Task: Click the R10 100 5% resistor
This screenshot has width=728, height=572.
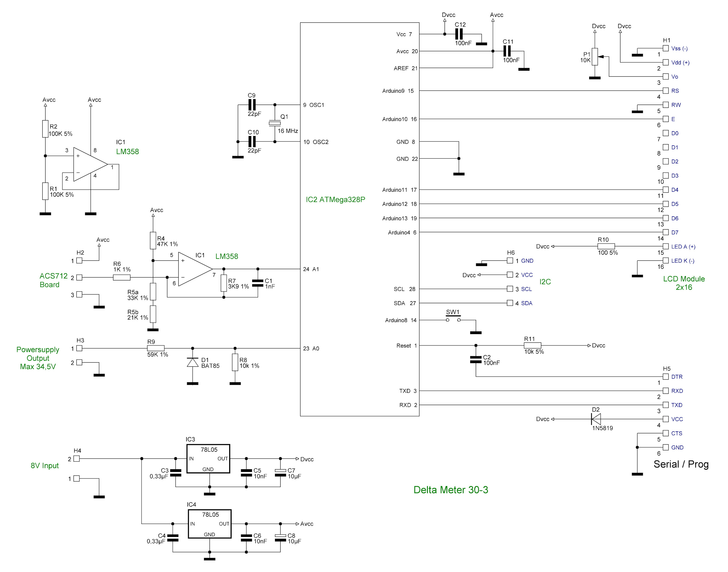Action: pyautogui.click(x=606, y=246)
